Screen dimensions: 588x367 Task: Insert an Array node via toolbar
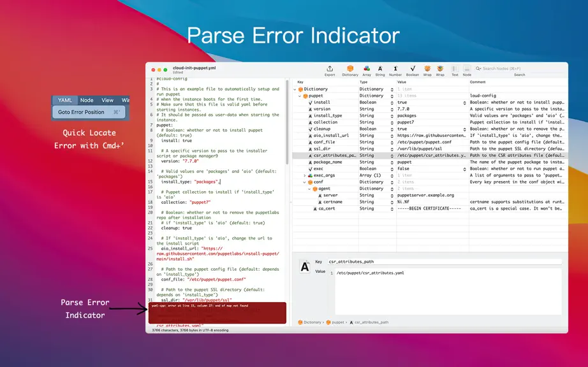(x=367, y=69)
